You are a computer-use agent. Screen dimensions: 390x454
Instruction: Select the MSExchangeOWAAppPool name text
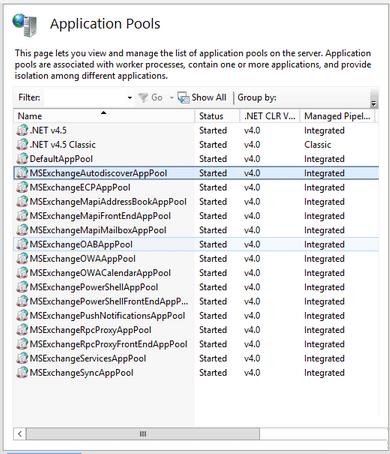tap(83, 259)
